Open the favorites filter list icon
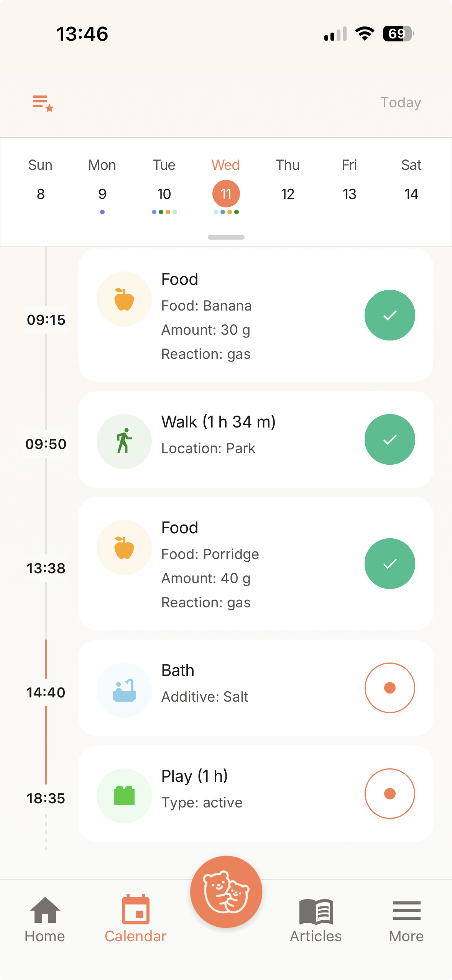The height and width of the screenshot is (980, 452). tap(43, 103)
